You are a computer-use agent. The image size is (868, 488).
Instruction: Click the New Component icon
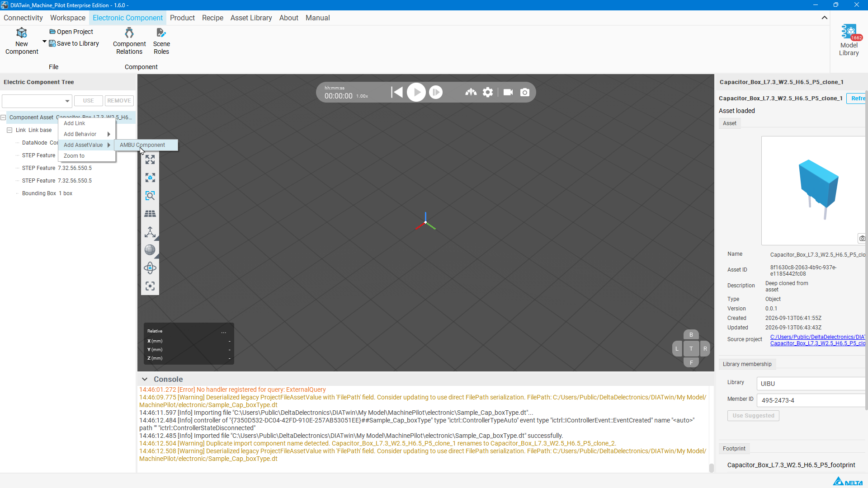coord(21,33)
